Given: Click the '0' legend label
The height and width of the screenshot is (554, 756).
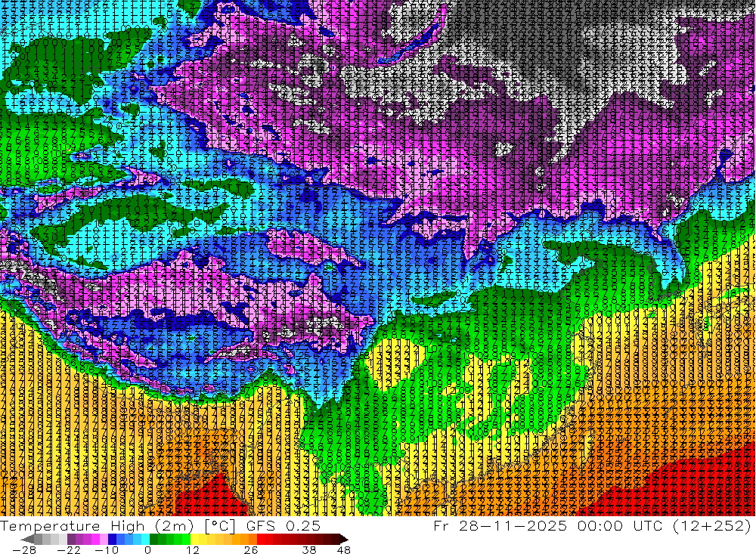Looking at the screenshot, I should (x=148, y=550).
